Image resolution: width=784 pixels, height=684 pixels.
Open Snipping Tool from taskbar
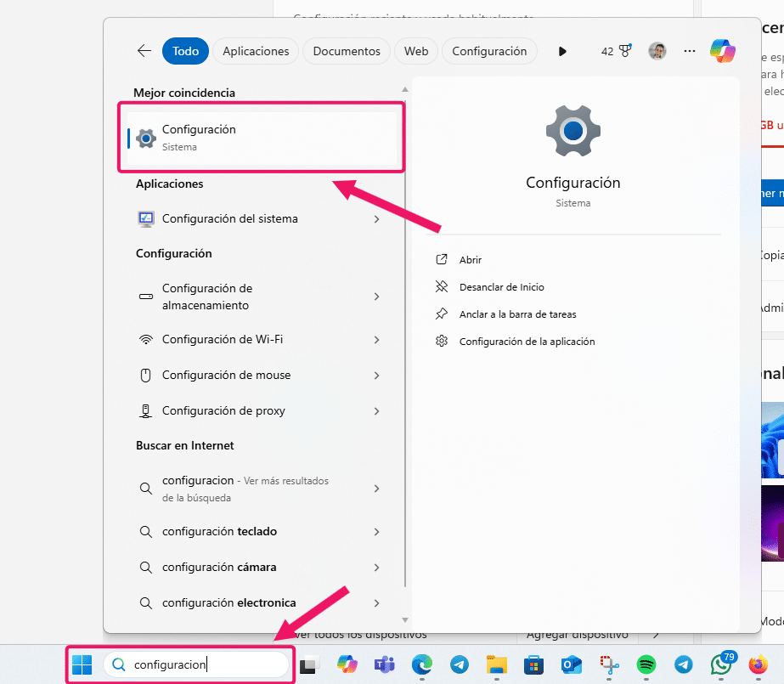click(x=609, y=664)
